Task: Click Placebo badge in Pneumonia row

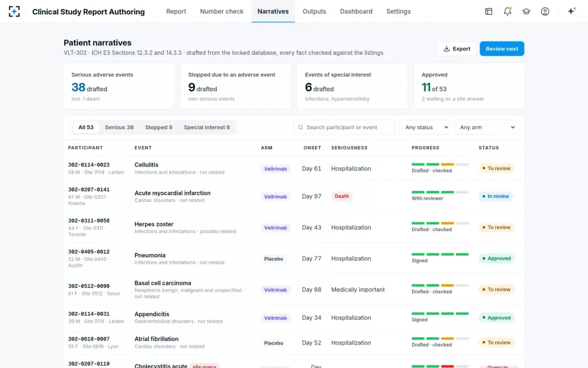Action: click(x=274, y=259)
